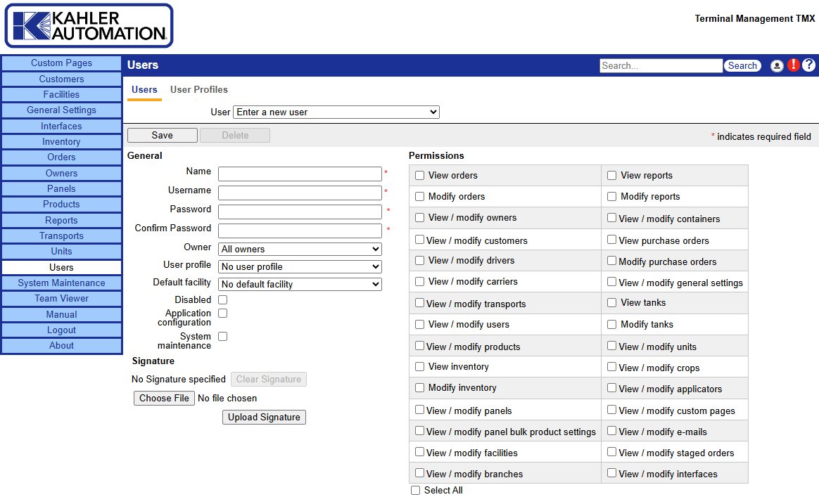Open the Default facility dropdown
Viewport: 819px width, 504px height.
(x=300, y=284)
